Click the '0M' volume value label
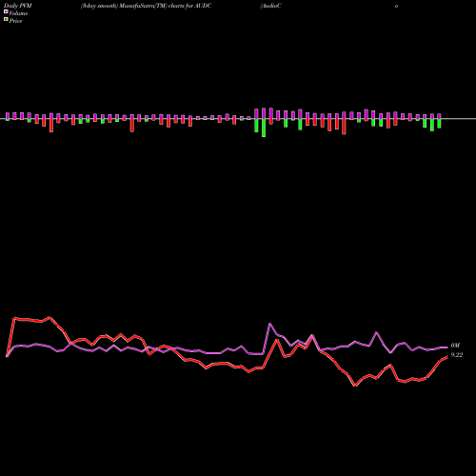The height and width of the screenshot is (476, 476). [x=455, y=346]
